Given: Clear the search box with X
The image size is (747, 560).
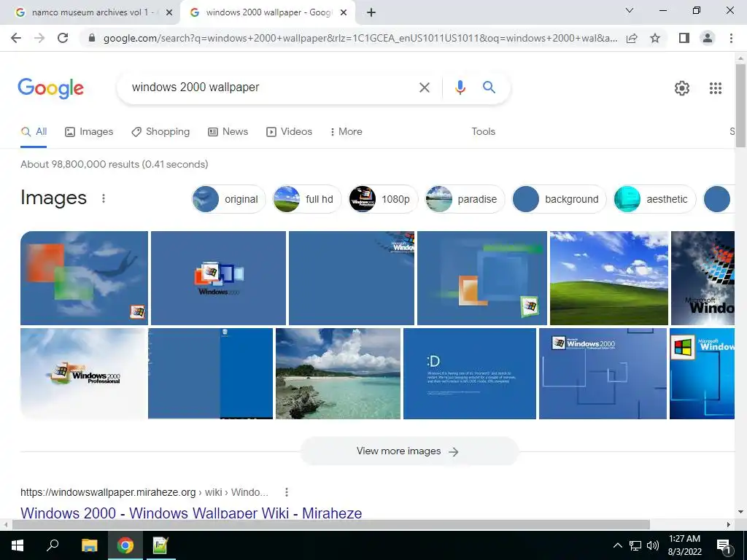Looking at the screenshot, I should (424, 87).
